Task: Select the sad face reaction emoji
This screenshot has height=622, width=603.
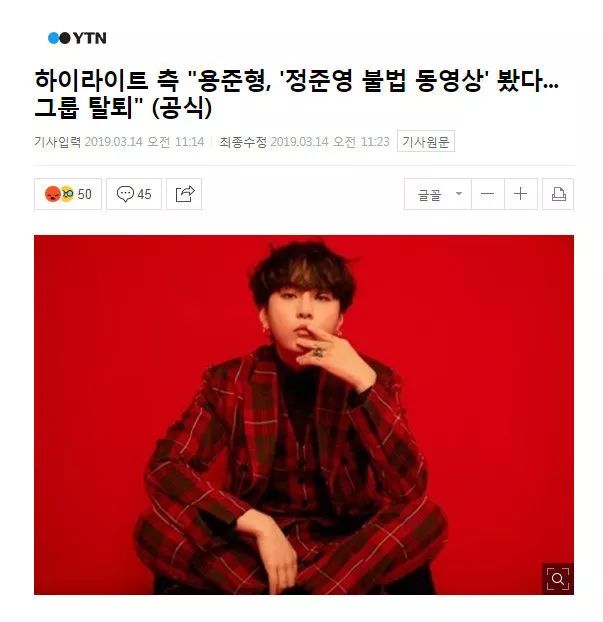Action: (67, 194)
